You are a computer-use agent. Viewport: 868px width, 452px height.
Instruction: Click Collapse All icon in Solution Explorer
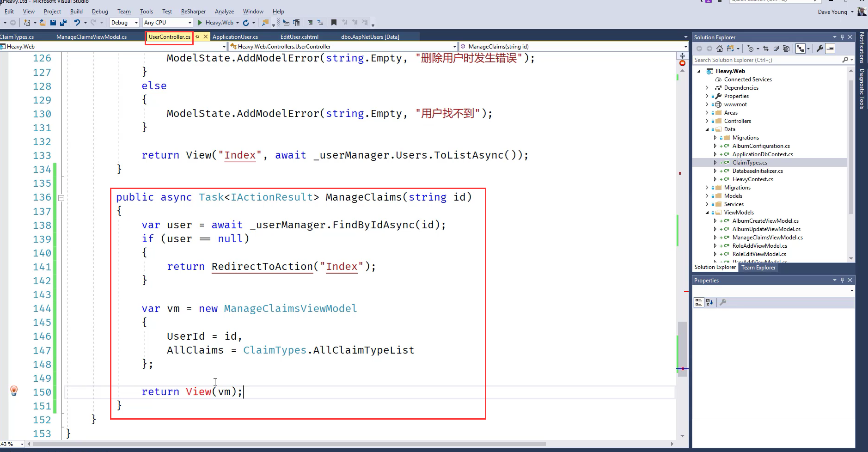tap(776, 49)
